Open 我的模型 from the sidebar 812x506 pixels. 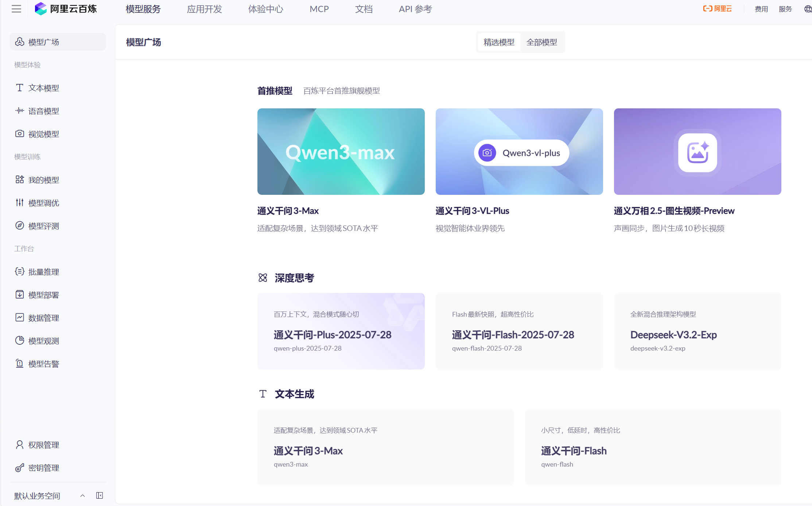43,179
